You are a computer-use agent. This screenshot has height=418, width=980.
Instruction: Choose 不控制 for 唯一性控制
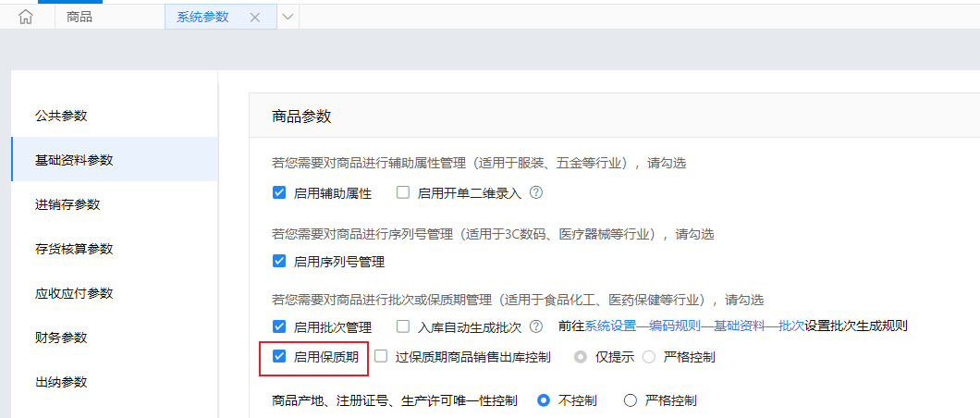coord(544,400)
